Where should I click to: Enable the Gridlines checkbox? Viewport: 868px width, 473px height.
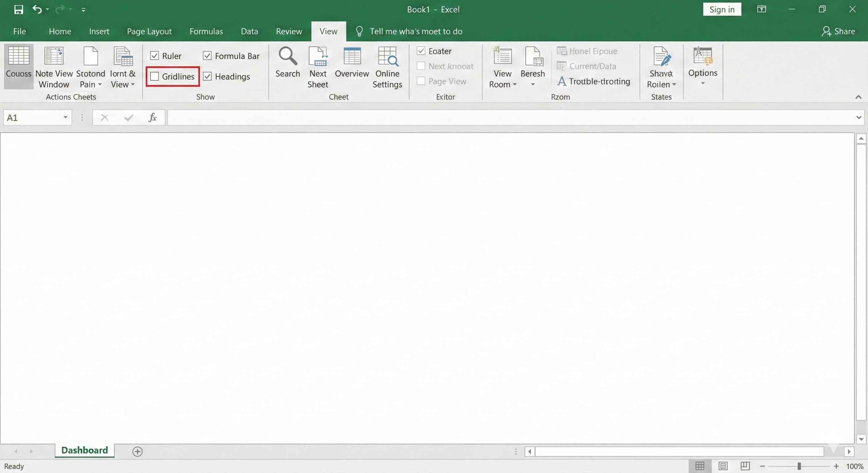(x=155, y=76)
